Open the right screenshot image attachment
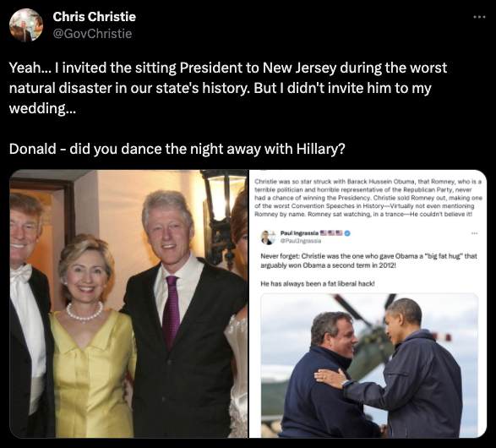The image size is (496, 448). tap(368, 303)
